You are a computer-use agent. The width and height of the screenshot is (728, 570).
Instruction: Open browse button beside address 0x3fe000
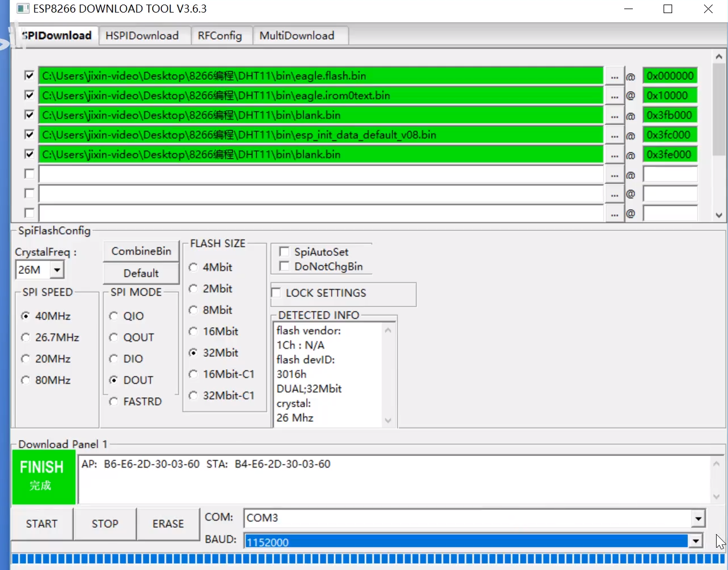614,154
